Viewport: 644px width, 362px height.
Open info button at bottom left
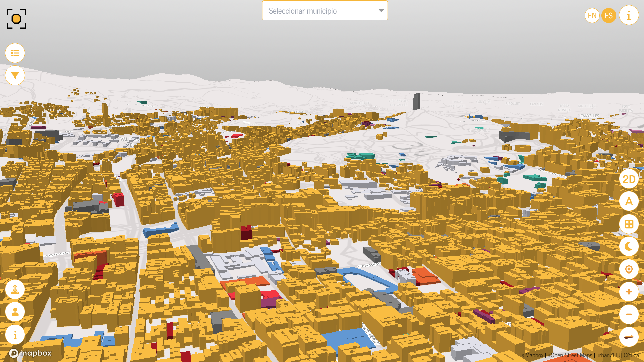(x=15, y=335)
